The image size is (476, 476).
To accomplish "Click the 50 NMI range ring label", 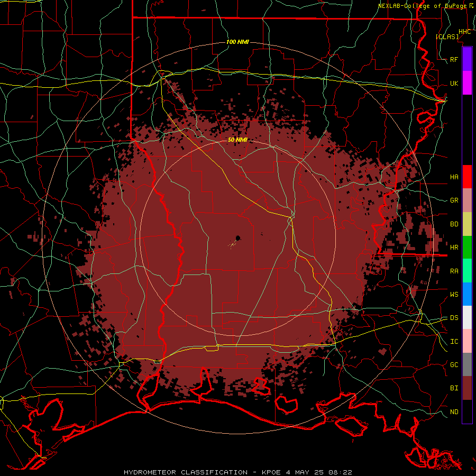I will 237,140.
